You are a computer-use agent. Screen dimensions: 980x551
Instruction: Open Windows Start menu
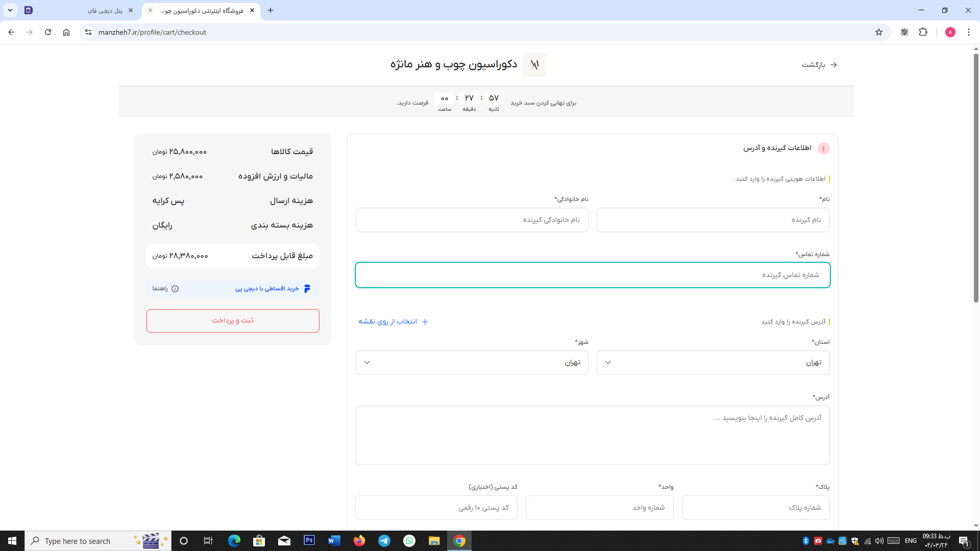pyautogui.click(x=12, y=541)
